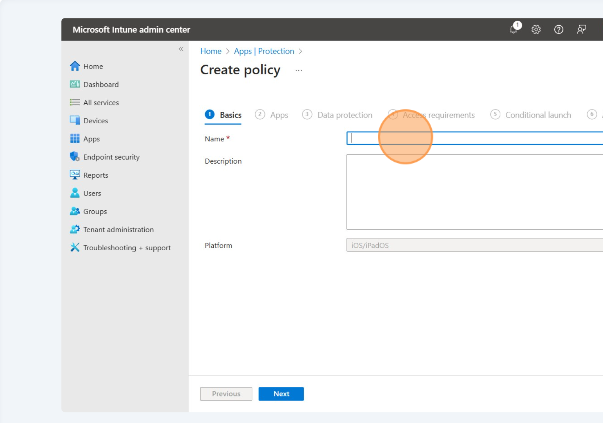
Task: Click the Home breadcrumb link
Action: tap(211, 50)
